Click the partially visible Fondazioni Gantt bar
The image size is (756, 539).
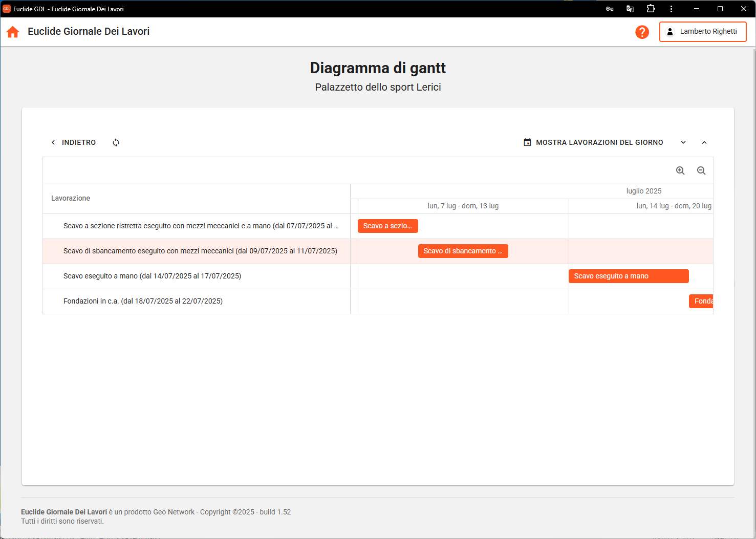701,301
